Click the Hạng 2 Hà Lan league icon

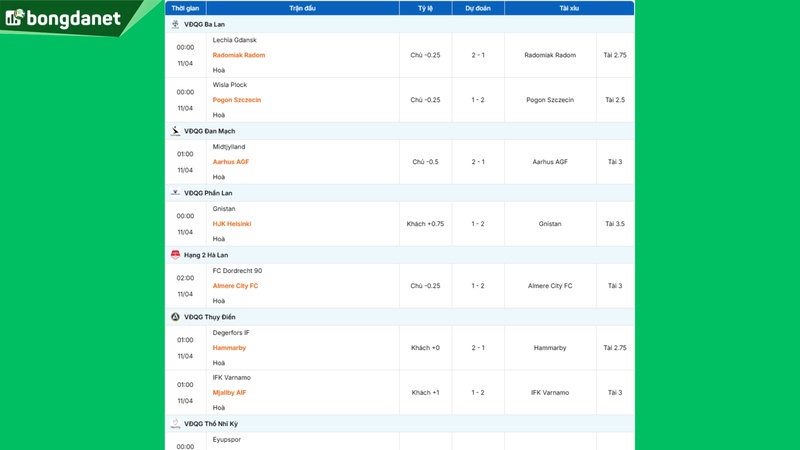(x=176, y=255)
